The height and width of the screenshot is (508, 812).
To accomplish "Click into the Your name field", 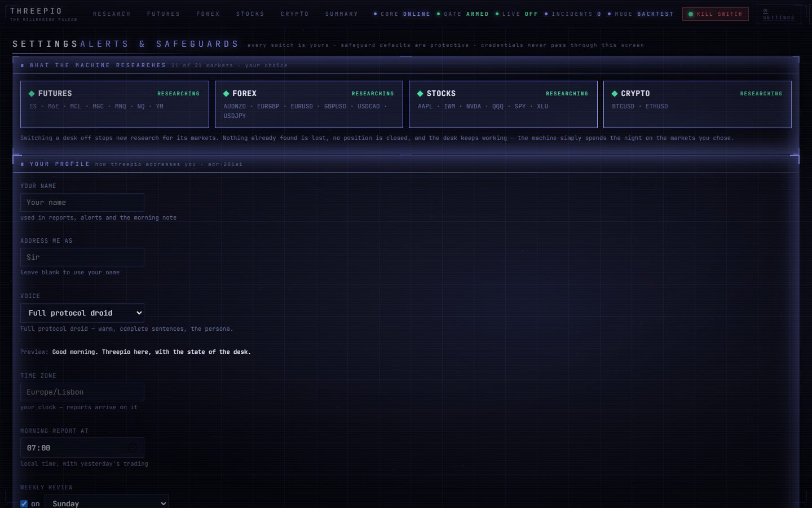I will (82, 203).
